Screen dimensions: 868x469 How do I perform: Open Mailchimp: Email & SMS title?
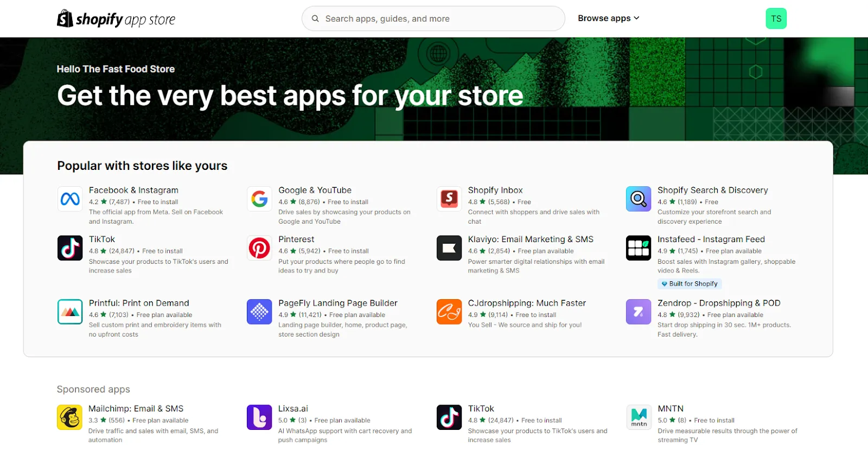(136, 409)
